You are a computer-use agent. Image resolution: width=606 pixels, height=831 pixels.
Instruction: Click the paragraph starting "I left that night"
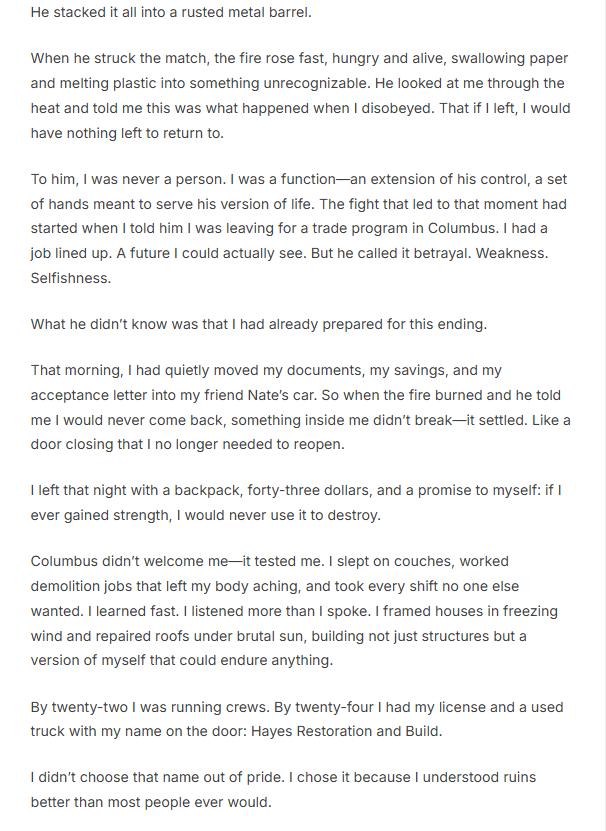(295, 501)
